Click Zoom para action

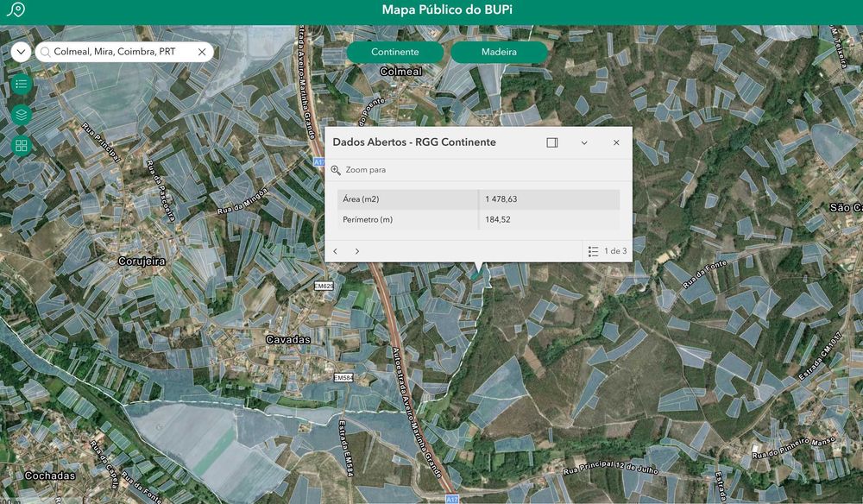coord(358,170)
